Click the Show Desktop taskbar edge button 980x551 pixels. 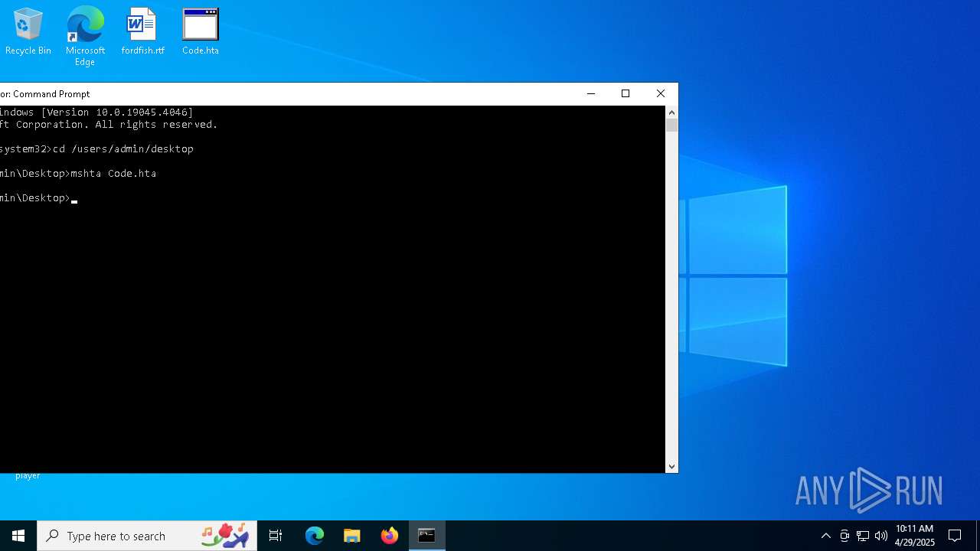pyautogui.click(x=978, y=536)
